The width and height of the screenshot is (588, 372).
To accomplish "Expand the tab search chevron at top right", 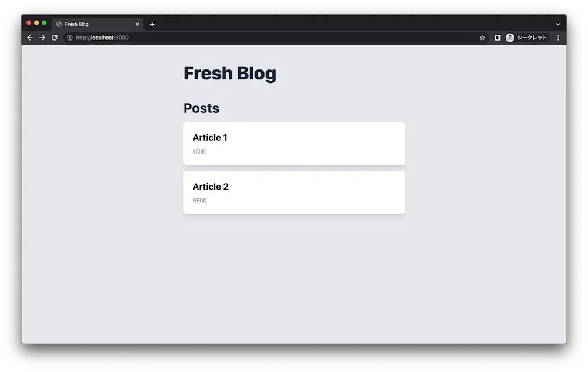I will point(557,24).
